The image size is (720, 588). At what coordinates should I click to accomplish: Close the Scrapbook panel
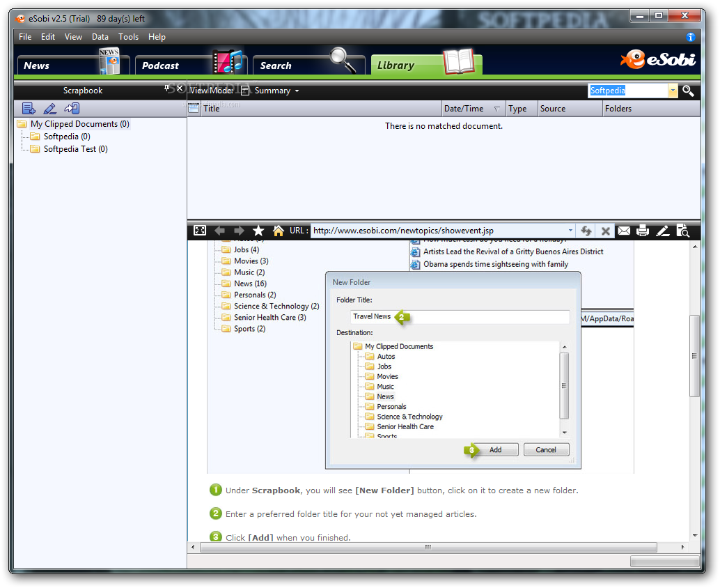tap(180, 88)
